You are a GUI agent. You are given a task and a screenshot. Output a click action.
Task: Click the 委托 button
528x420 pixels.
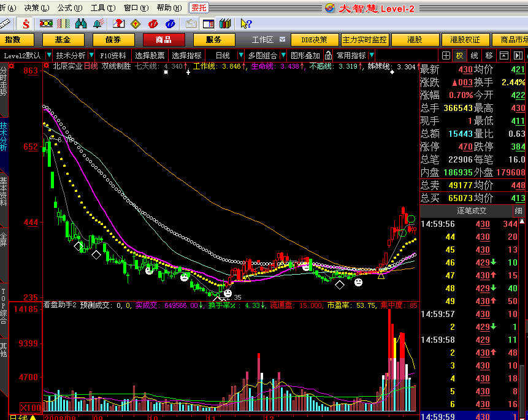point(199,8)
